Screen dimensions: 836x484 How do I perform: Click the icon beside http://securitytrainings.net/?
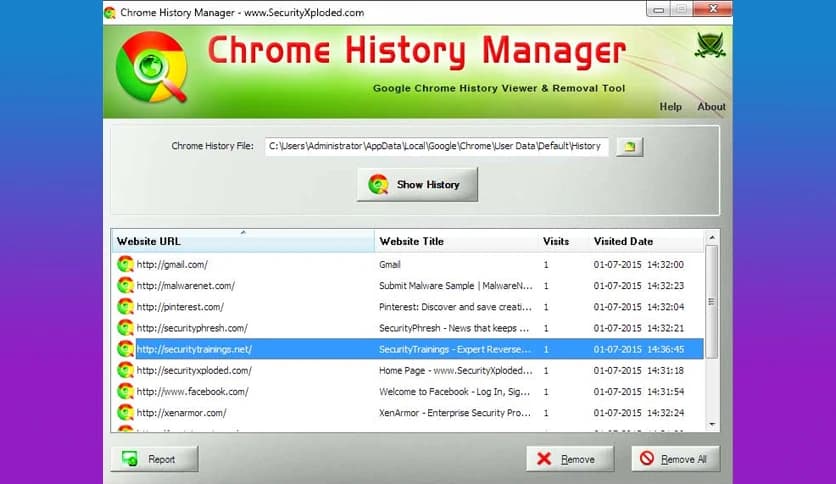click(x=125, y=349)
